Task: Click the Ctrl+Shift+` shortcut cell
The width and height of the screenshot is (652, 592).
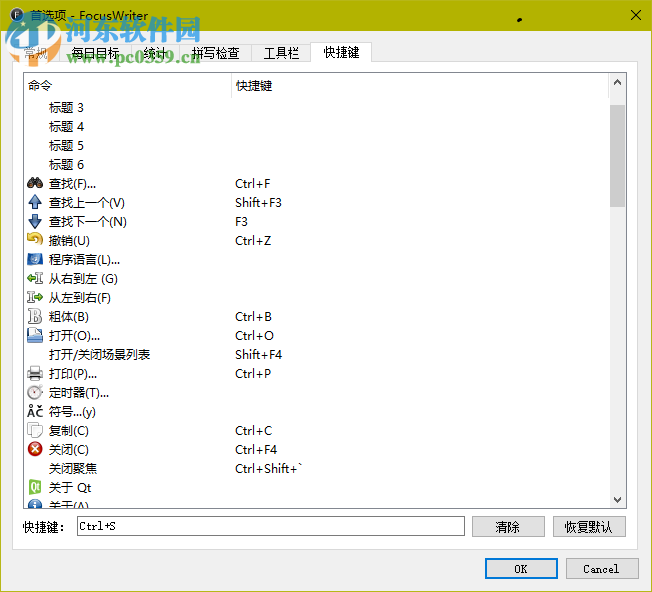Action: 268,469
